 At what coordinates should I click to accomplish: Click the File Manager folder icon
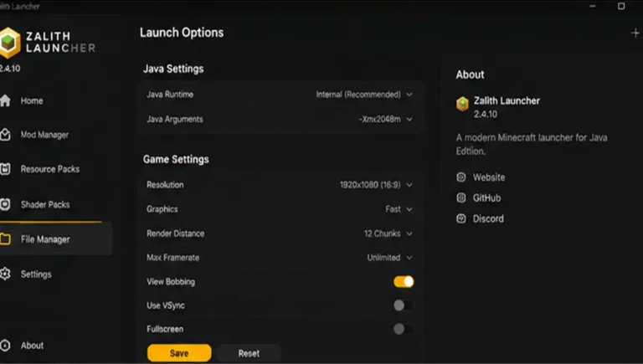pos(5,239)
